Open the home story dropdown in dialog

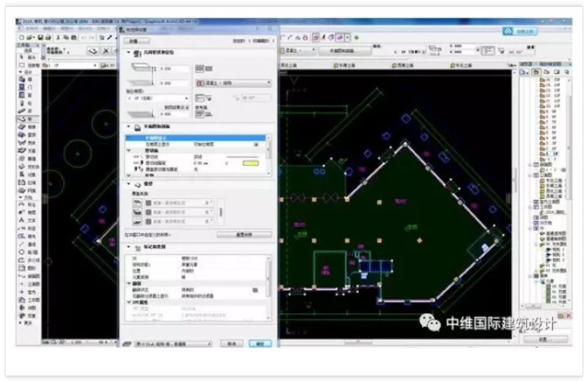point(158,98)
